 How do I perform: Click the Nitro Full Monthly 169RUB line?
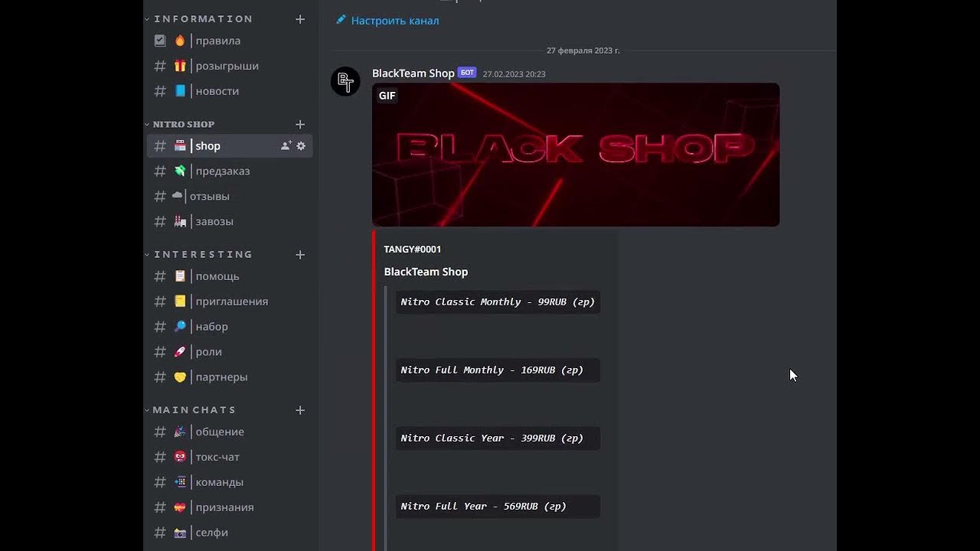coord(498,370)
